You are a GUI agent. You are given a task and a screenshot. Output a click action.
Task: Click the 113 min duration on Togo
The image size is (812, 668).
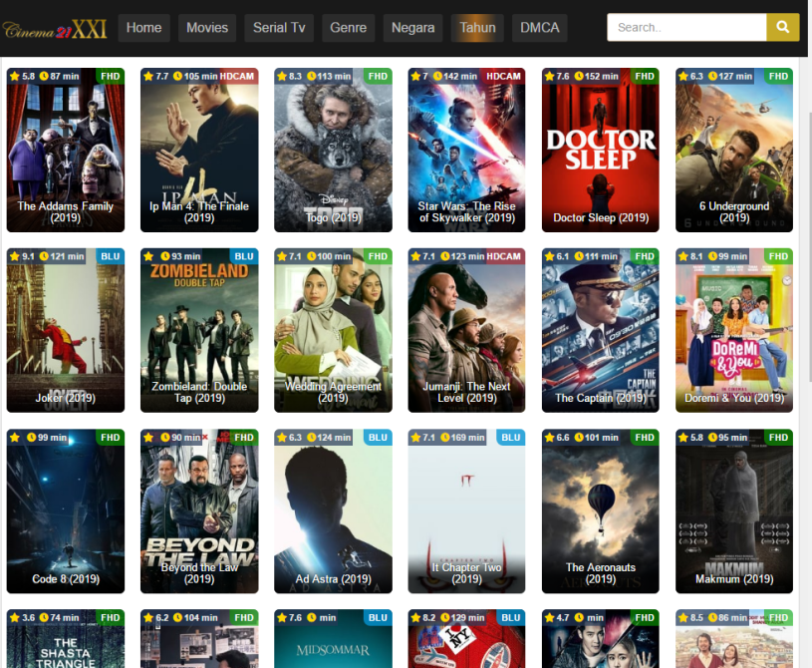coord(334,76)
